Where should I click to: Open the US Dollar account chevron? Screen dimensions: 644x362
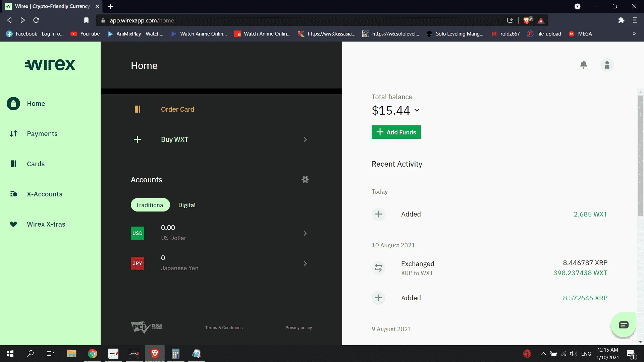point(305,233)
